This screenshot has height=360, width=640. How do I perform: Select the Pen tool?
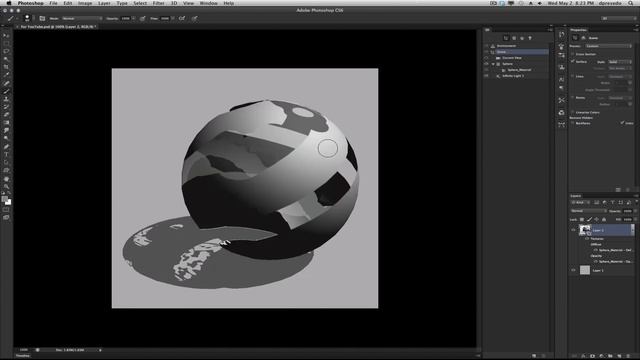(x=6, y=147)
